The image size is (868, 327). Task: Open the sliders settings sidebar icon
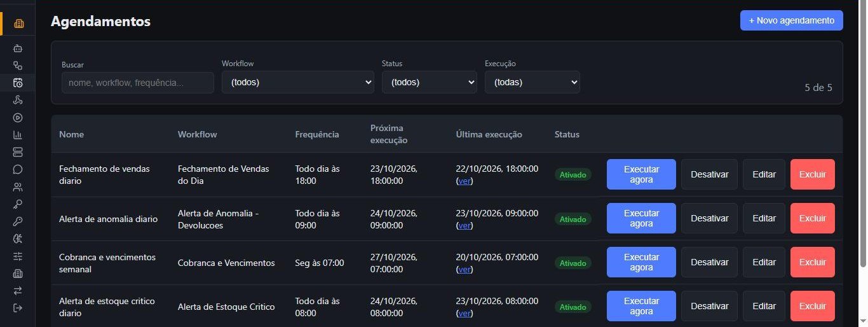click(x=18, y=256)
